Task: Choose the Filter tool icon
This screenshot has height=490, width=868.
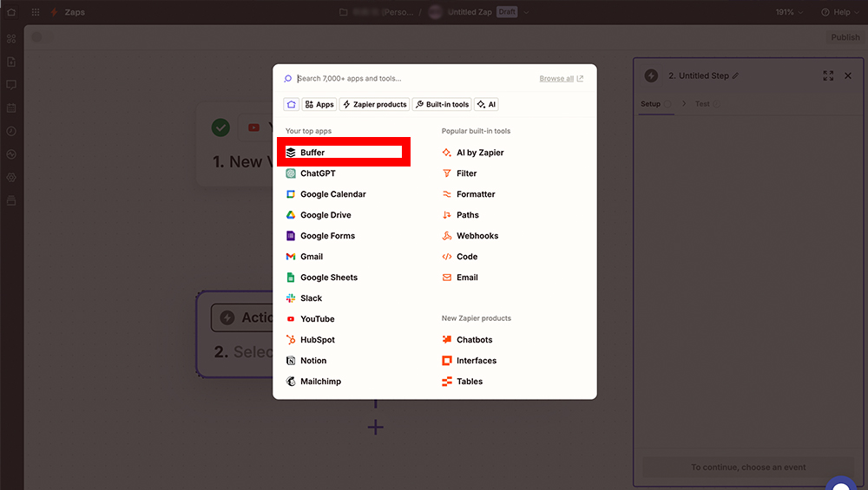Action: (x=447, y=173)
